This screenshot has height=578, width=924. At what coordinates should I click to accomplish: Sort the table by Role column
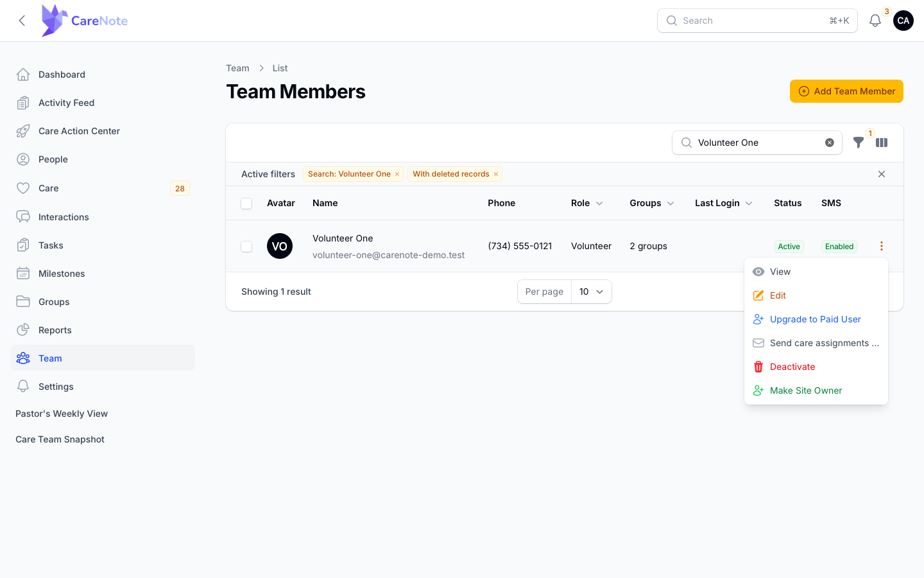click(x=587, y=203)
